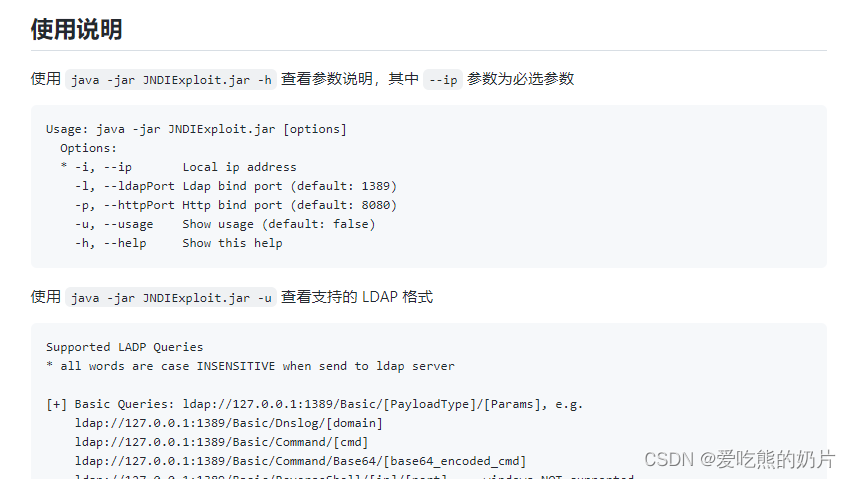Click the --httpPort option line
This screenshot has height=479, width=851.
coord(236,205)
